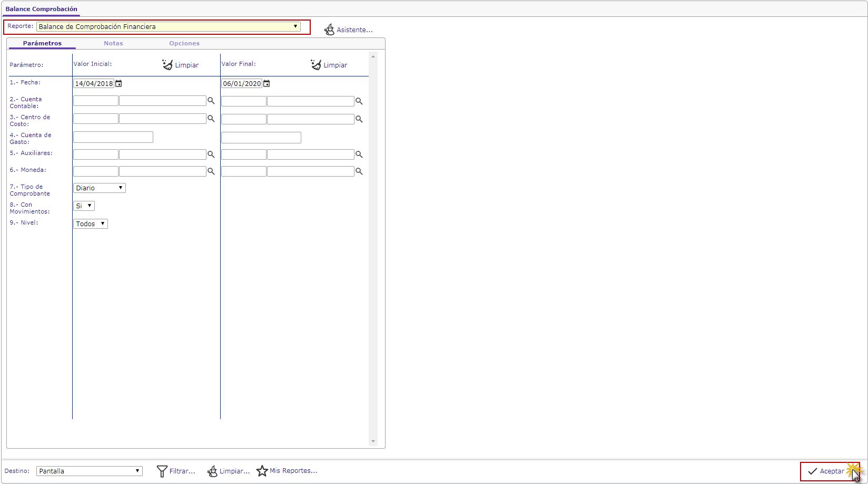This screenshot has width=868, height=484.
Task: Click initial Centro de Costo description field
Action: click(x=163, y=119)
